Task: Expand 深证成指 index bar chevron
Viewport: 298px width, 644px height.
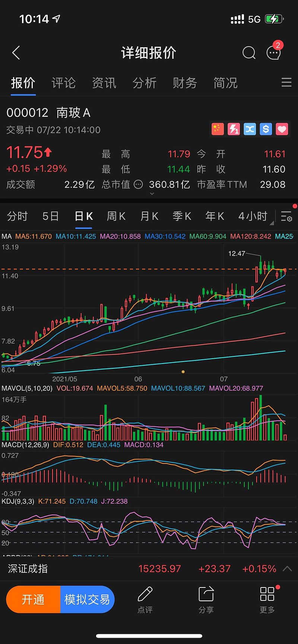Action: tap(287, 568)
